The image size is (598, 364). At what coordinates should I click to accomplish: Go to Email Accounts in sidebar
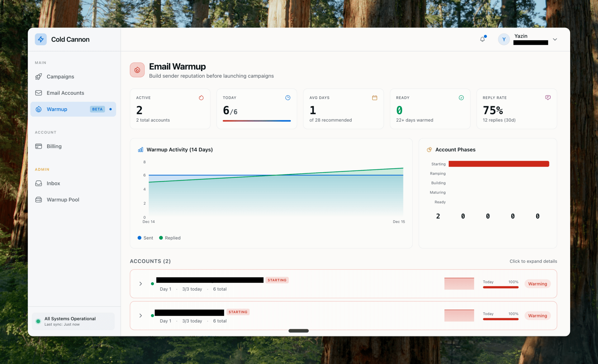click(65, 93)
